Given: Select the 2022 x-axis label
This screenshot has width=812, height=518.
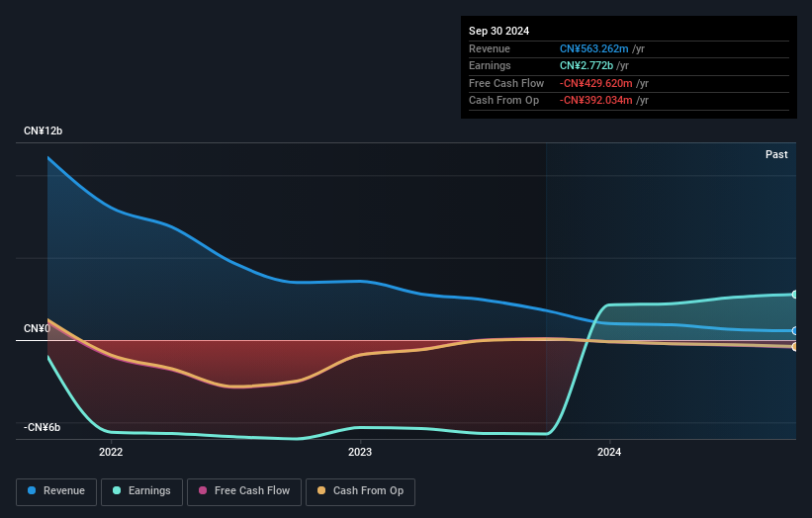Looking at the screenshot, I should [111, 452].
